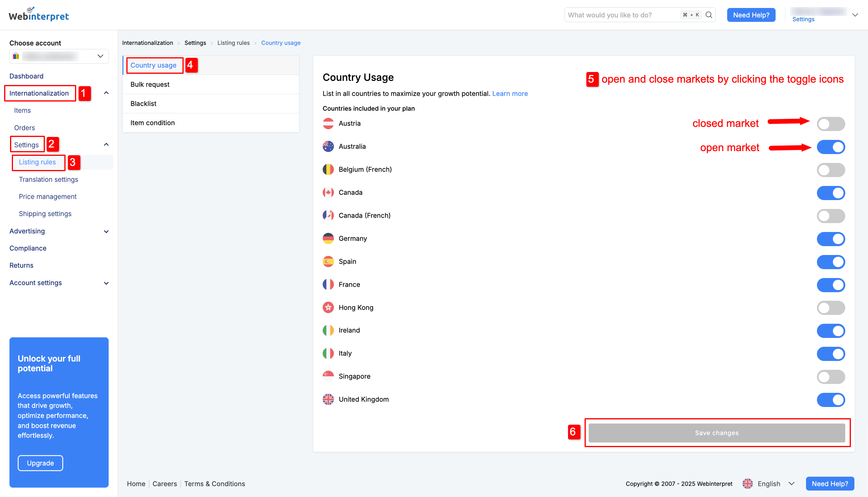Viewport: 868px width, 497px height.
Task: Click the Webinterpret logo
Action: (39, 14)
